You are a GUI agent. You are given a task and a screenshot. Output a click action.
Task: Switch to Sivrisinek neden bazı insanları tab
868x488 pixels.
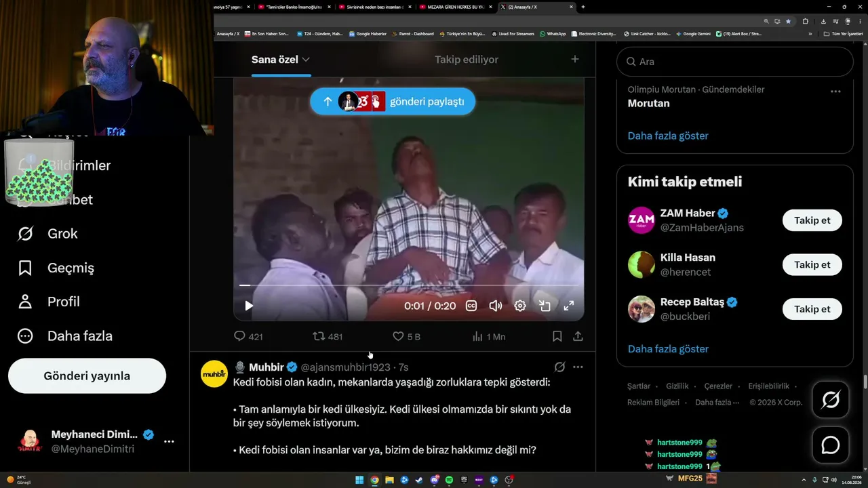pos(376,7)
